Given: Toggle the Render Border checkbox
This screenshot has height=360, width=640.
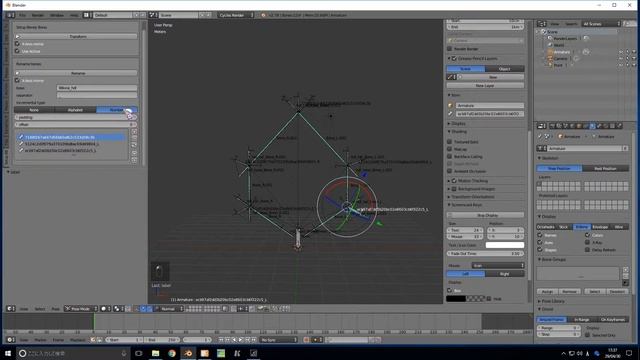Looking at the screenshot, I should click(x=450, y=49).
